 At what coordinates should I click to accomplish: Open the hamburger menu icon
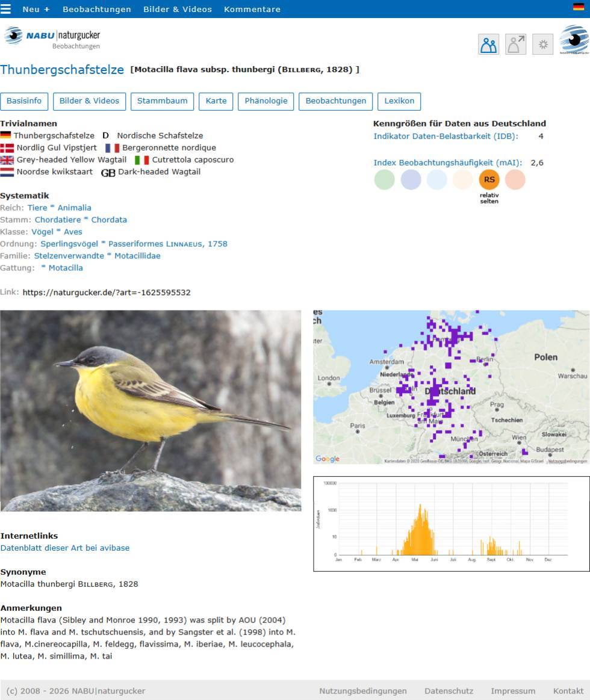click(5, 9)
